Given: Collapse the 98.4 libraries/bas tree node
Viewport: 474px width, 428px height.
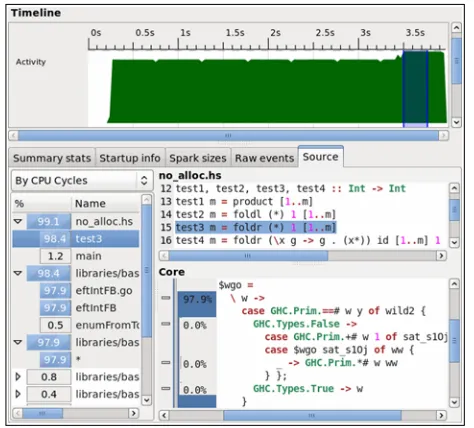Looking at the screenshot, I should (18, 273).
